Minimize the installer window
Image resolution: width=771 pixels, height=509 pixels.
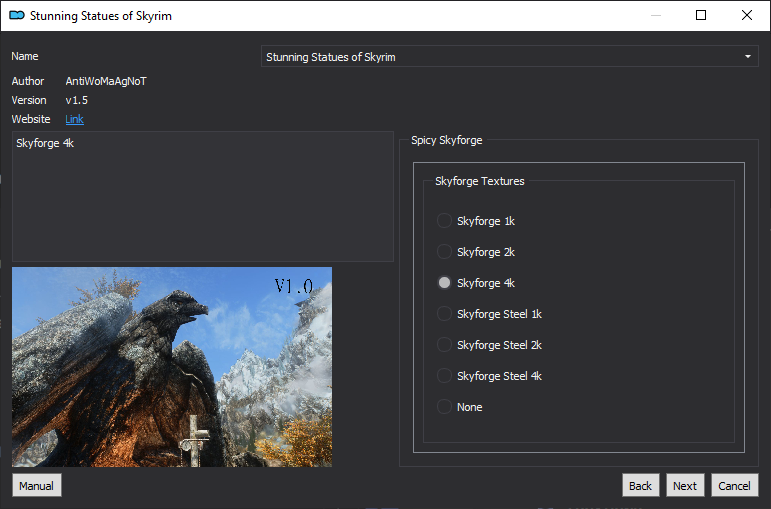655,15
